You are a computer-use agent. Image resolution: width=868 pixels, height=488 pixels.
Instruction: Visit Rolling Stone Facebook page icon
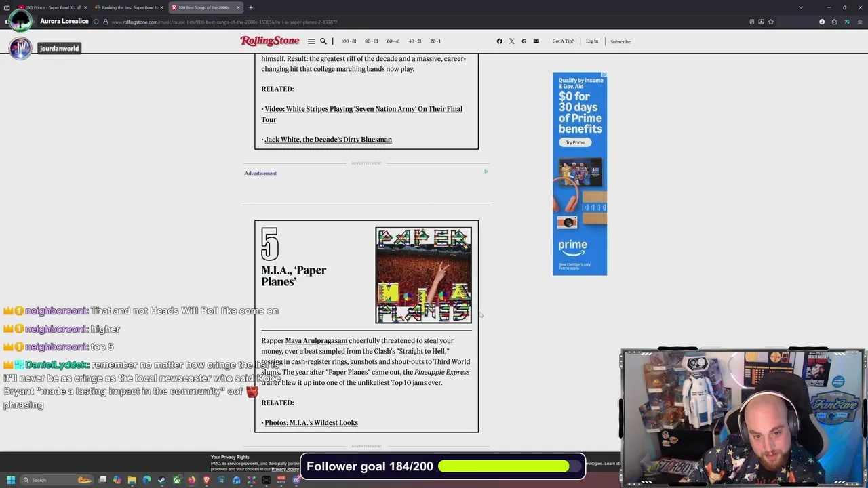pyautogui.click(x=500, y=41)
